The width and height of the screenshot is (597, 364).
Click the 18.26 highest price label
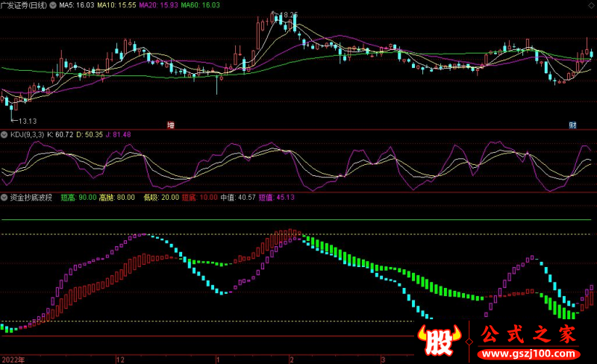coord(288,15)
